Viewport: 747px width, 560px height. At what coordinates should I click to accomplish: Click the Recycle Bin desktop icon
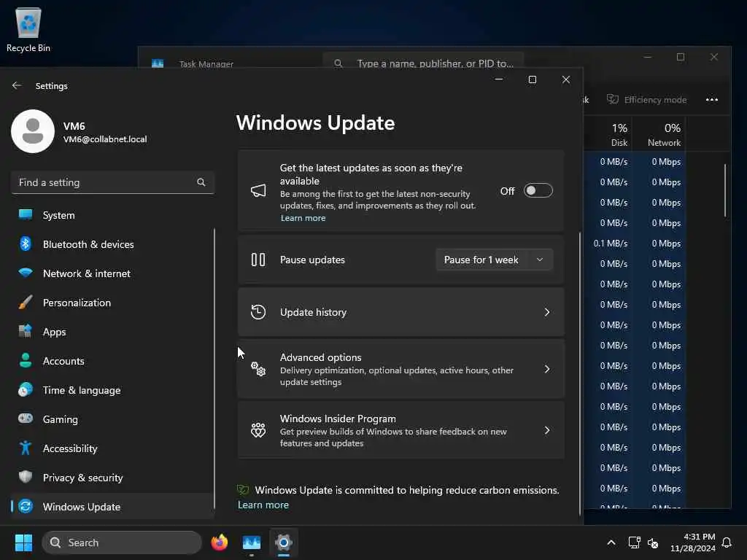pos(28,29)
